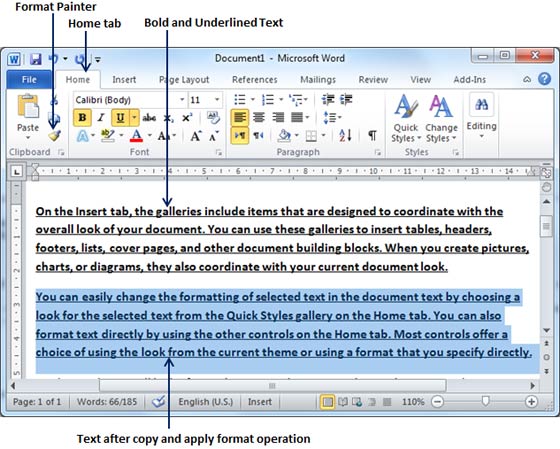Viewport: 560px width, 449px height.
Task: Decrease the paragraph indent
Action: click(328, 99)
